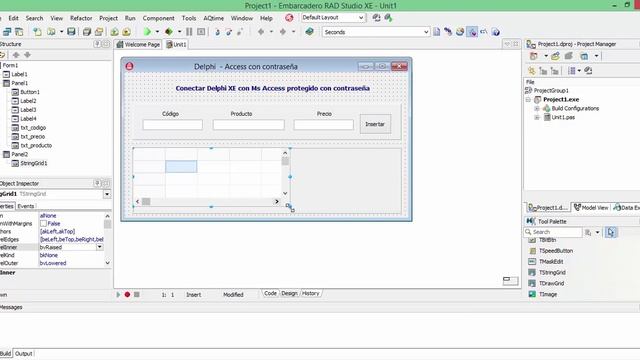The image size is (640, 360).
Task: Click the blue help icon in the Seconds toolbar
Action: [x=496, y=31]
